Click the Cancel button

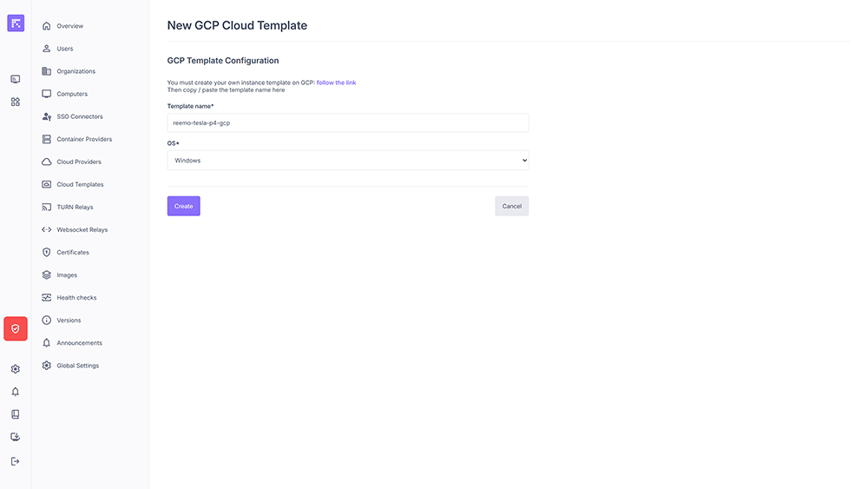coord(511,206)
